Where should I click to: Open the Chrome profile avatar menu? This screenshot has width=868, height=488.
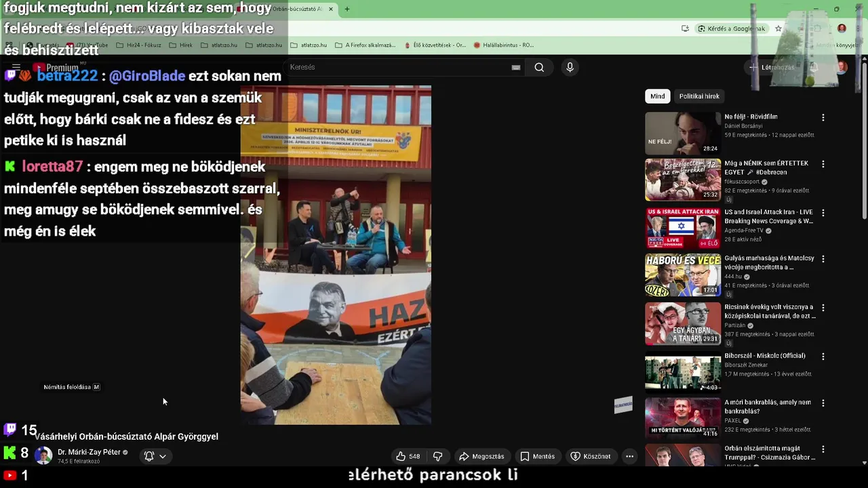click(x=842, y=28)
